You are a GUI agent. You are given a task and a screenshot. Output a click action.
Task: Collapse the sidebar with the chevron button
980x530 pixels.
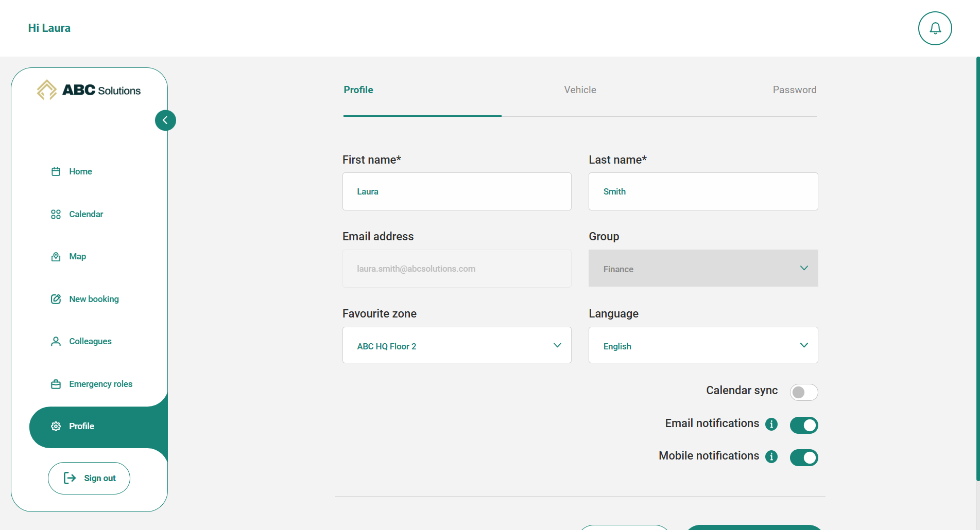coord(165,120)
